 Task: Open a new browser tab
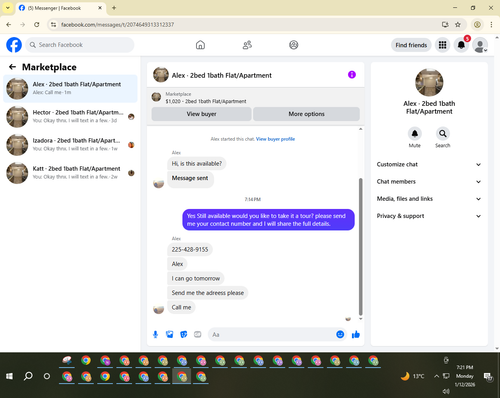pos(114,8)
